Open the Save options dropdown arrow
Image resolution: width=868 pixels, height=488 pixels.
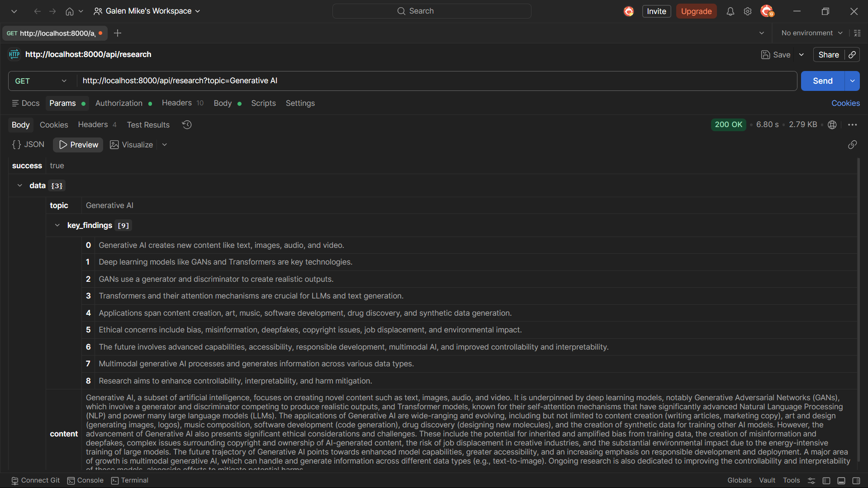[x=801, y=55]
